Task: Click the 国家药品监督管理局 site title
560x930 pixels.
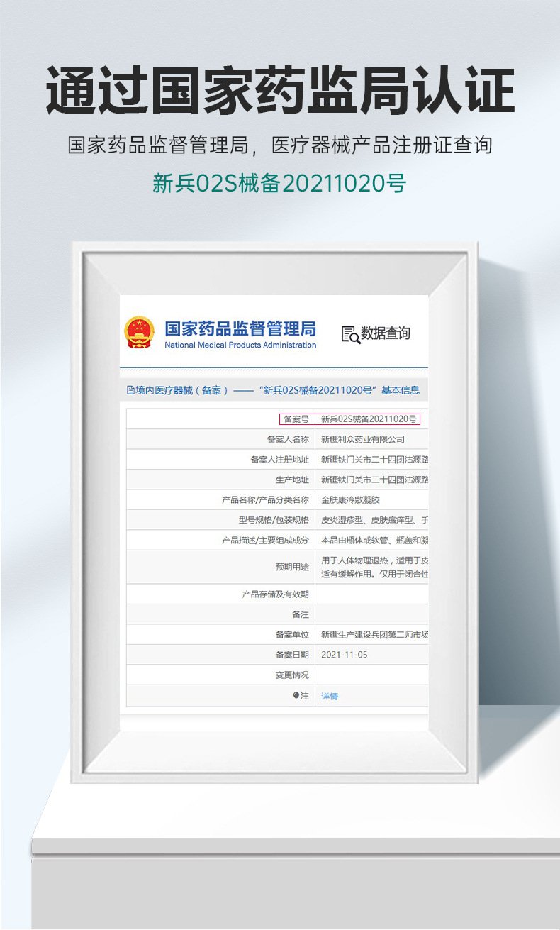Action: [240, 328]
